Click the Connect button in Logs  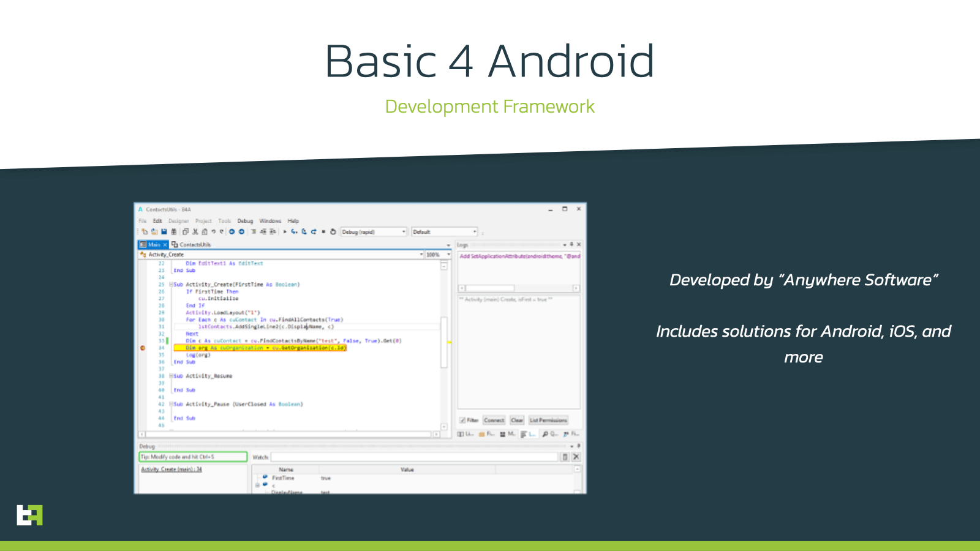coord(494,420)
